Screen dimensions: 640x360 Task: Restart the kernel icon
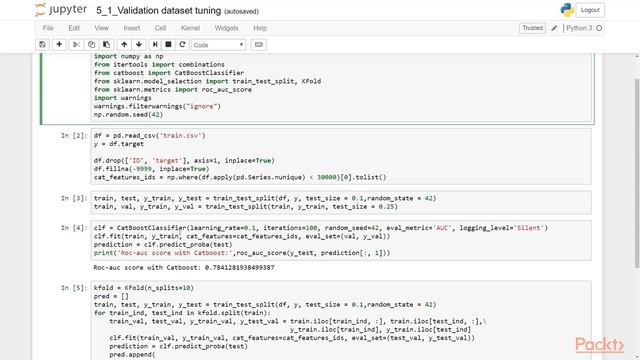[x=182, y=44]
